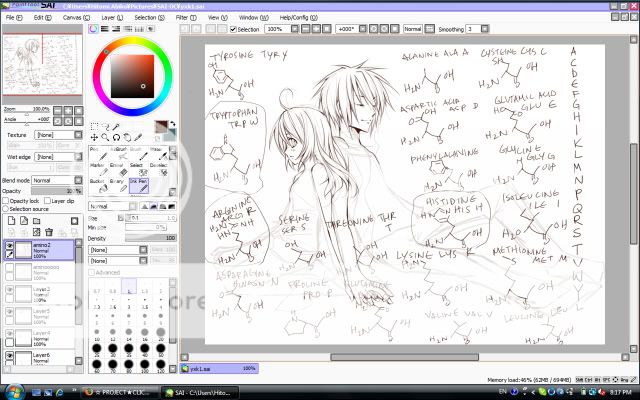640x400 pixels.
Task: Hide the amino2 layer with eye icon
Action: [x=9, y=245]
